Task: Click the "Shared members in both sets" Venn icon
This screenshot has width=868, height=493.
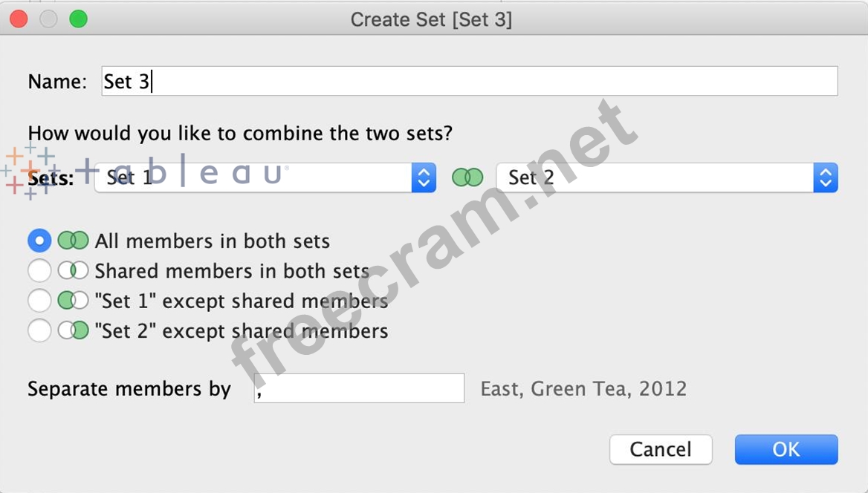Action: [x=73, y=271]
